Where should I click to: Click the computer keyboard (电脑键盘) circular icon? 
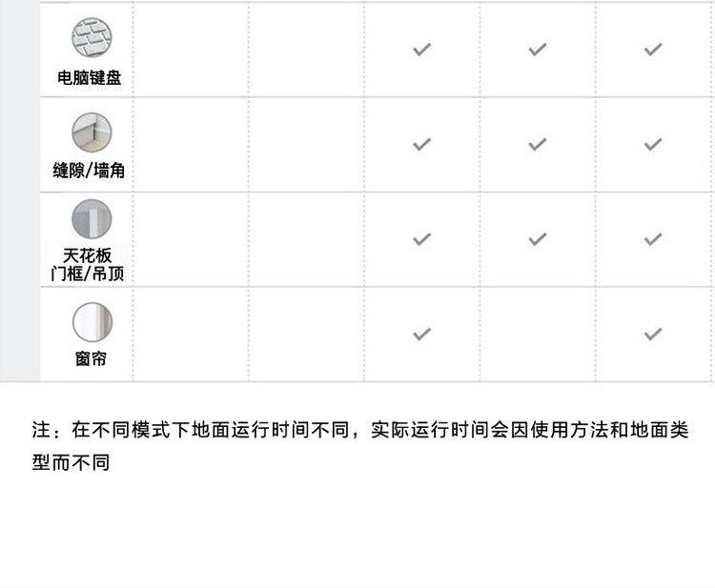tap(92, 38)
